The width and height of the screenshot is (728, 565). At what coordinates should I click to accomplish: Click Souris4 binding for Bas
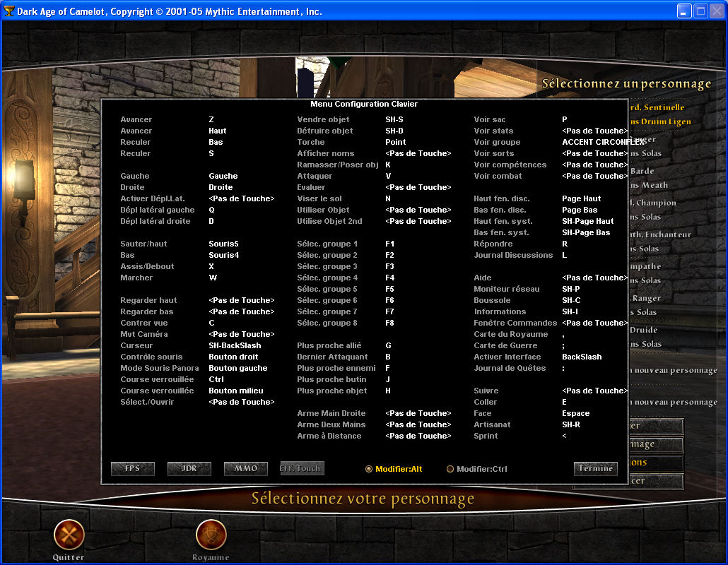[224, 255]
